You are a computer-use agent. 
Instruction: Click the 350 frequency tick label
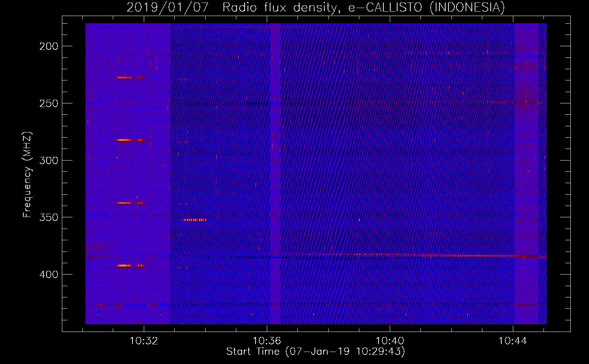coord(49,217)
